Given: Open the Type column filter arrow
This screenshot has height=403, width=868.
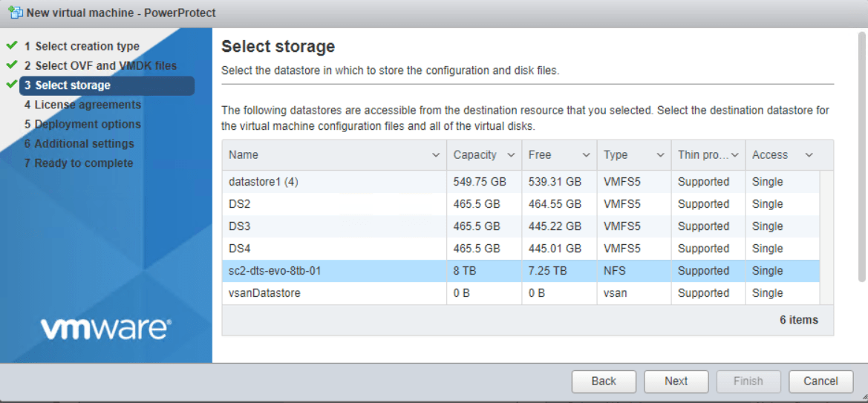Looking at the screenshot, I should click(660, 155).
